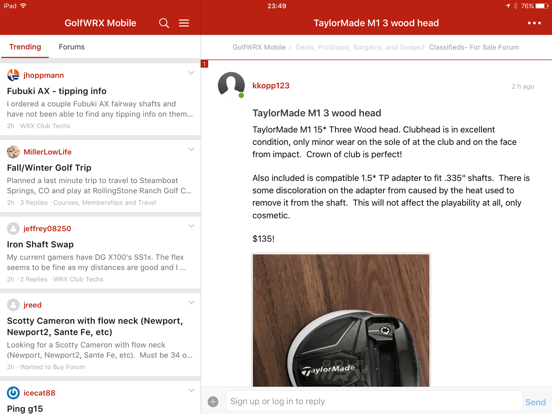The image size is (552, 414).
Task: Open jhoppmann's username link
Action: tap(44, 75)
